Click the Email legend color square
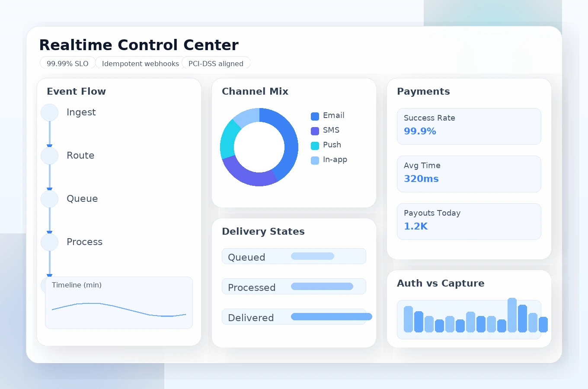 (x=315, y=116)
